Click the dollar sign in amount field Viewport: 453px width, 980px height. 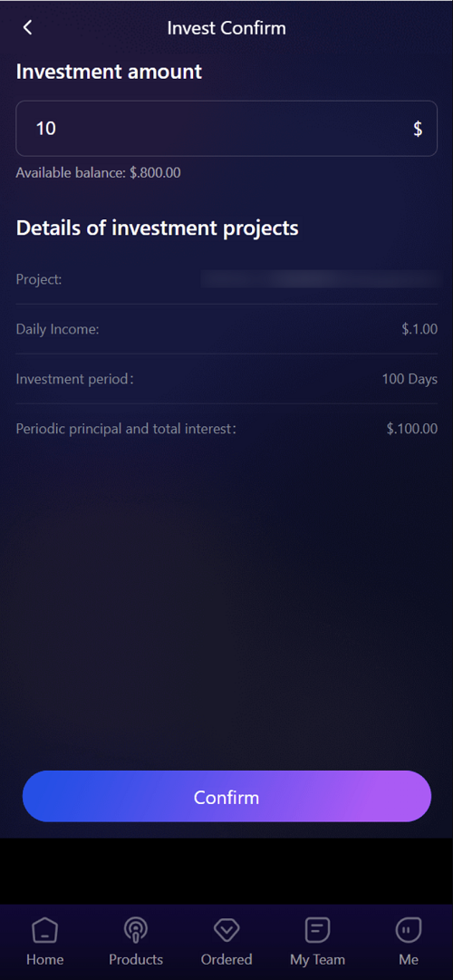click(418, 129)
